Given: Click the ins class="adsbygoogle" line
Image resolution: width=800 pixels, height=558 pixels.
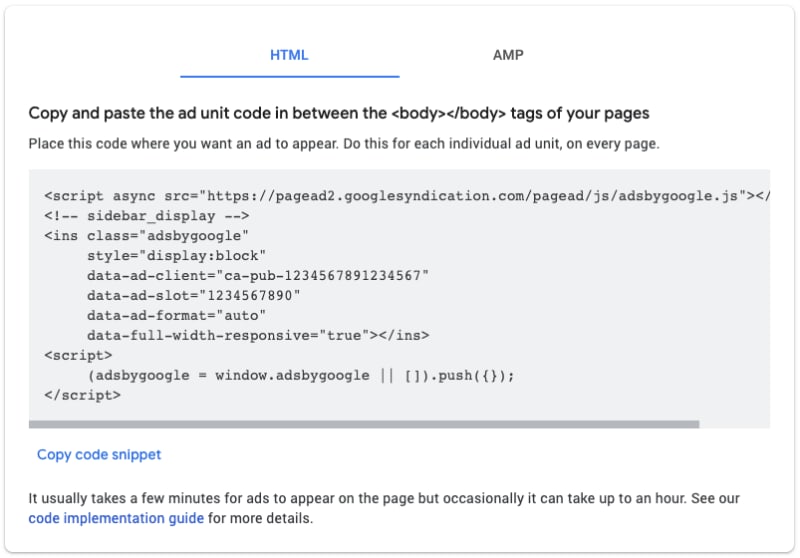Looking at the screenshot, I should tap(146, 236).
